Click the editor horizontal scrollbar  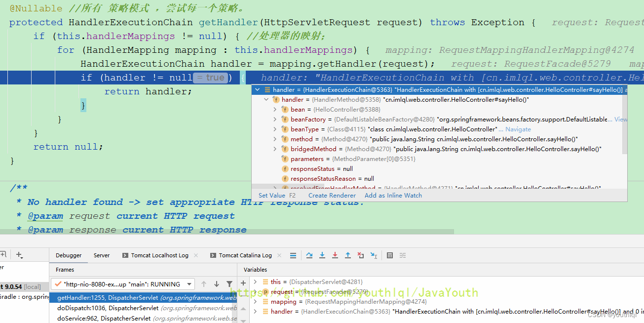pos(227,231)
